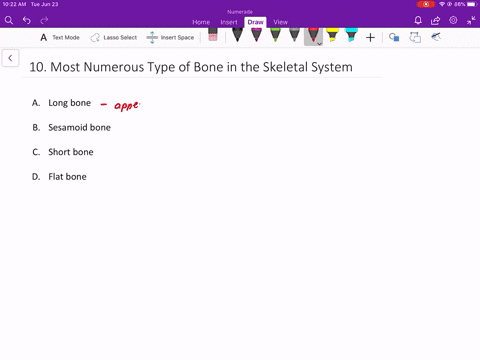Switch to the View tab

pos(280,22)
